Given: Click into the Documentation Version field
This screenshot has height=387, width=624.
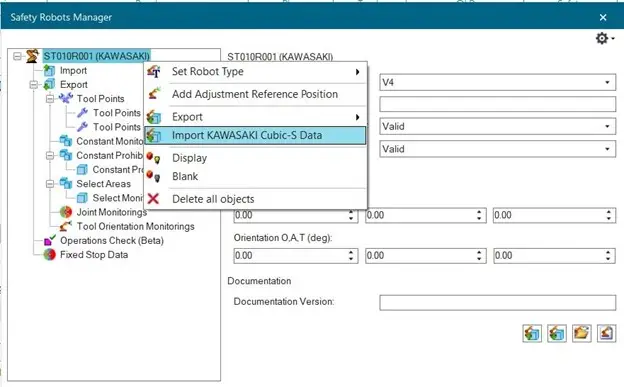Looking at the screenshot, I should tap(497, 303).
